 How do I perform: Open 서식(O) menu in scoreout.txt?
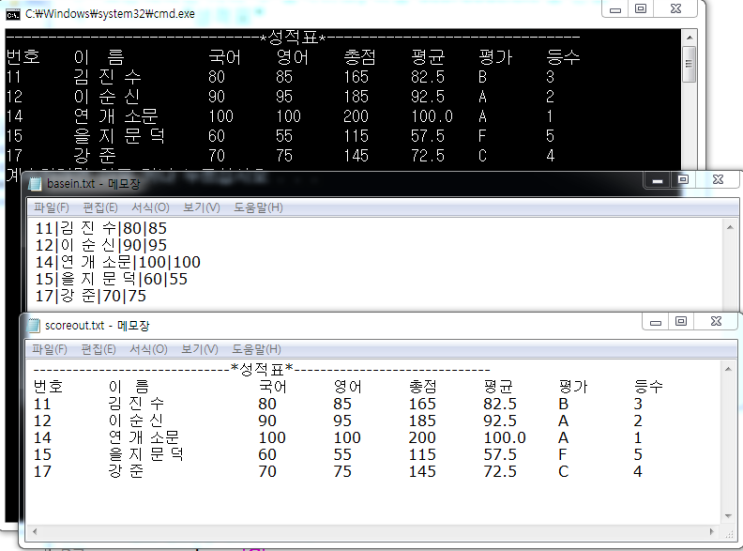[148, 349]
